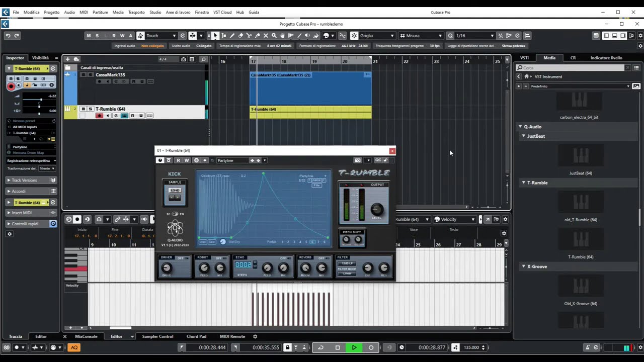Collapse the Q-Audio vendor group
Viewport: 644px width, 362px height.
[520, 127]
